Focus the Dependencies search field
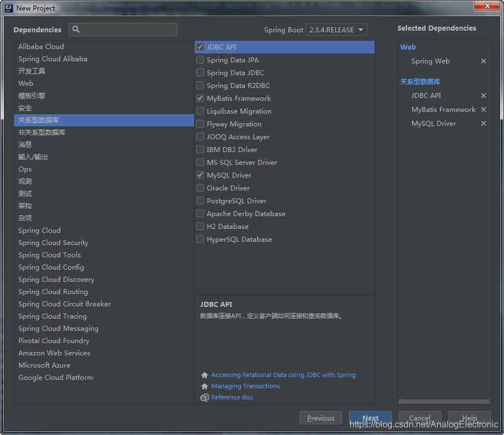Image resolution: width=504 pixels, height=435 pixels. pos(123,29)
